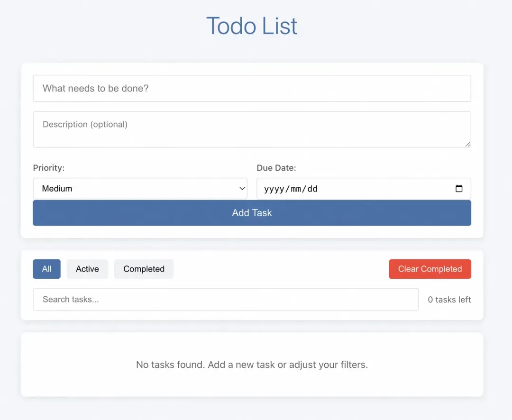Filter by Completed tasks
The height and width of the screenshot is (420, 512).
144,269
